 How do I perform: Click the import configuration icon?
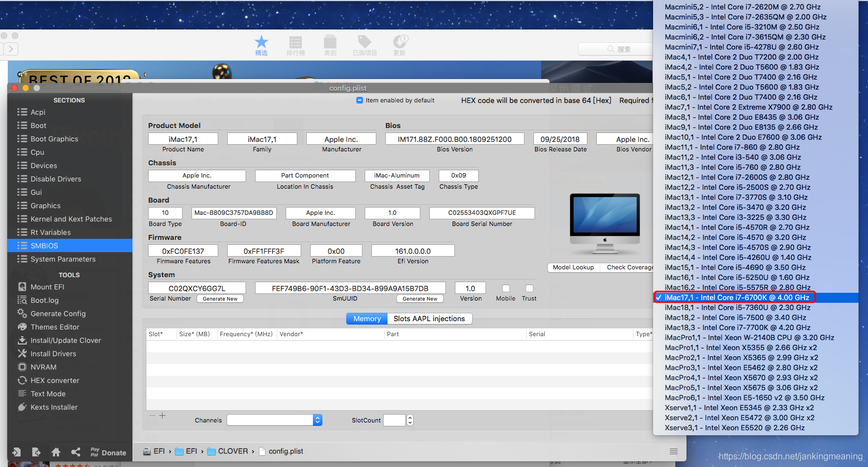click(x=16, y=452)
